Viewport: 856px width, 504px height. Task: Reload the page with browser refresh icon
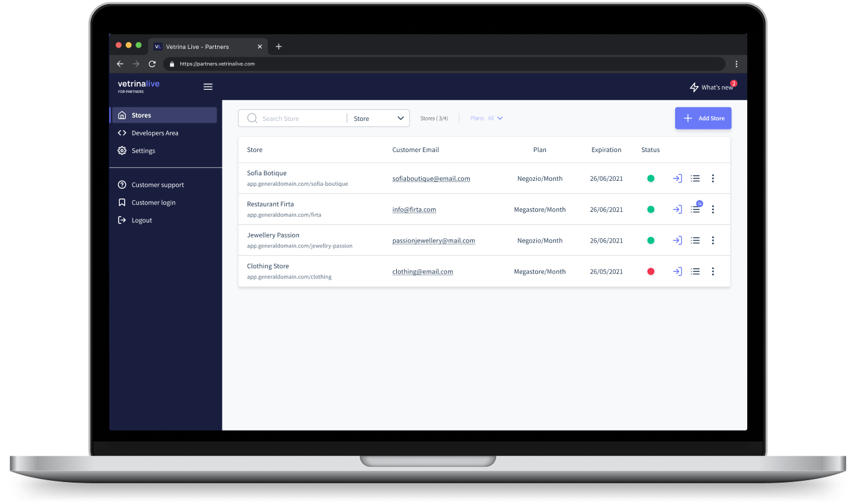click(152, 64)
